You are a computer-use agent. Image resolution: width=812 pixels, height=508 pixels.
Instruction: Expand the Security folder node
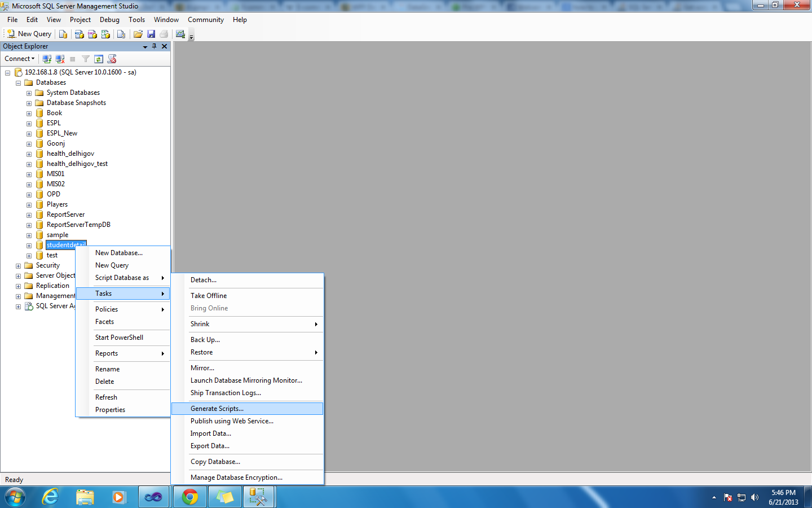point(18,266)
